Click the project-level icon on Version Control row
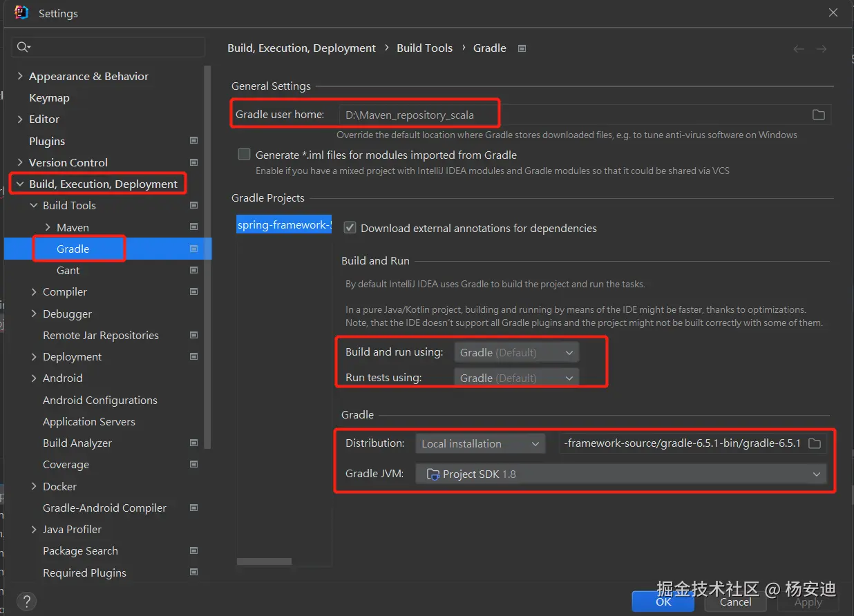The height and width of the screenshot is (616, 854). point(194,162)
